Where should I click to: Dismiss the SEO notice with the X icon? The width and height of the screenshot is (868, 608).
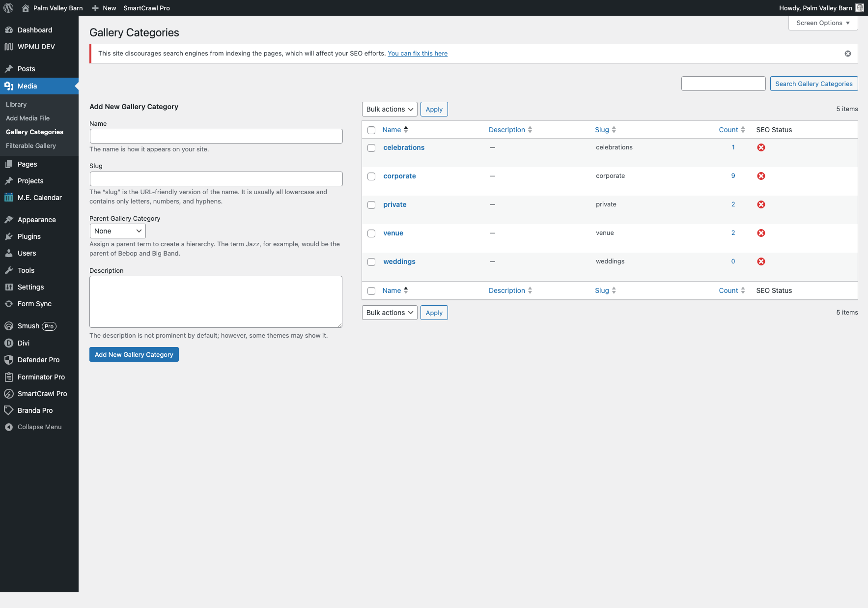click(x=848, y=54)
